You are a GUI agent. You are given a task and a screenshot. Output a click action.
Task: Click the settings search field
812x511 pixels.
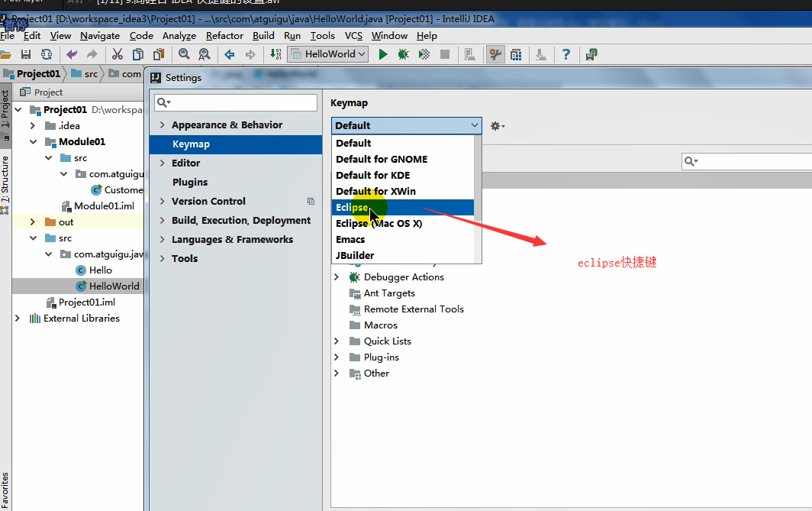coord(236,102)
